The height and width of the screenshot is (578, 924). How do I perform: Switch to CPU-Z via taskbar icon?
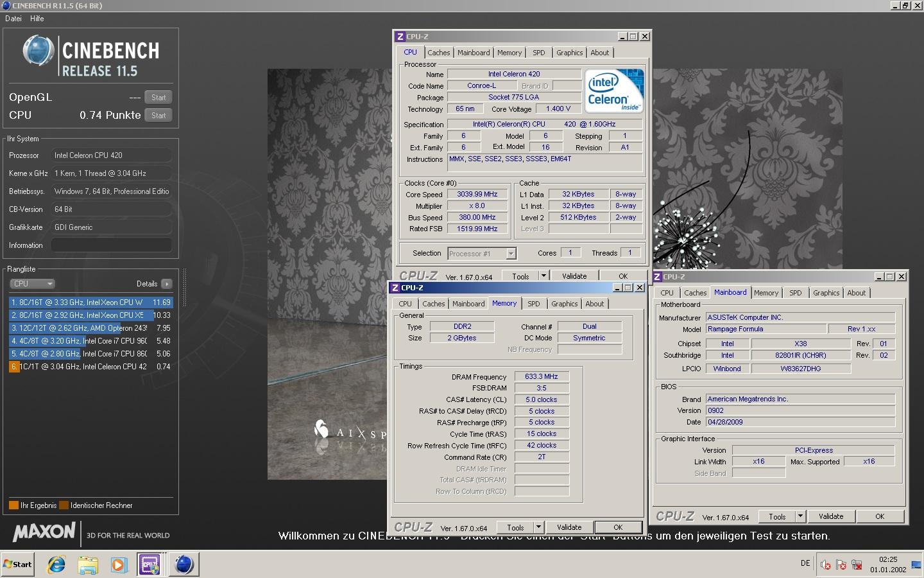pos(150,565)
